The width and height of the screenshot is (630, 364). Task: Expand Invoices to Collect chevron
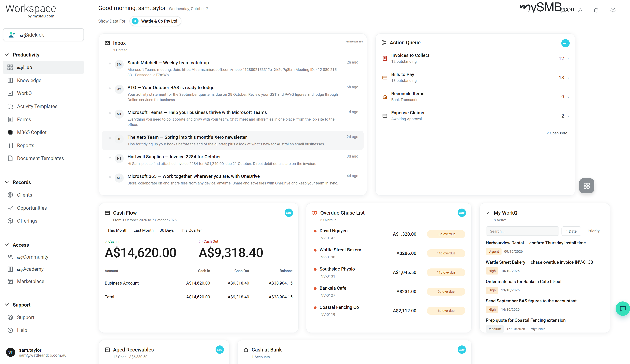[x=568, y=59]
